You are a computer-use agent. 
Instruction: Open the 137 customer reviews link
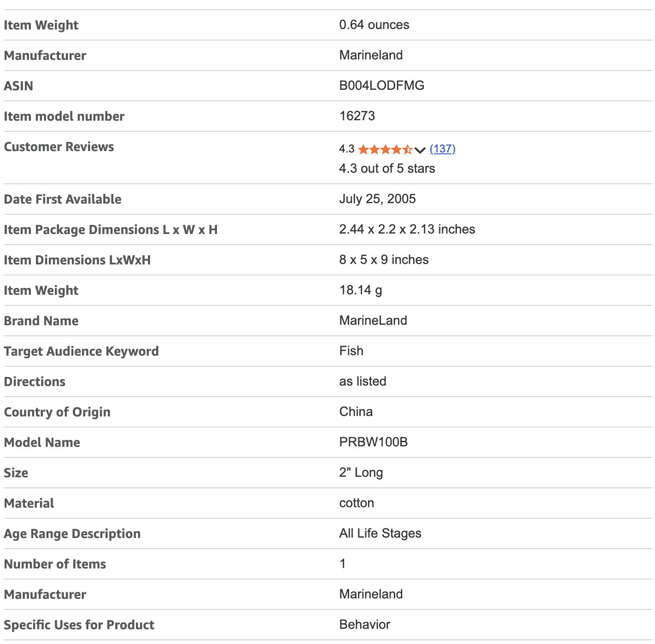(x=442, y=149)
